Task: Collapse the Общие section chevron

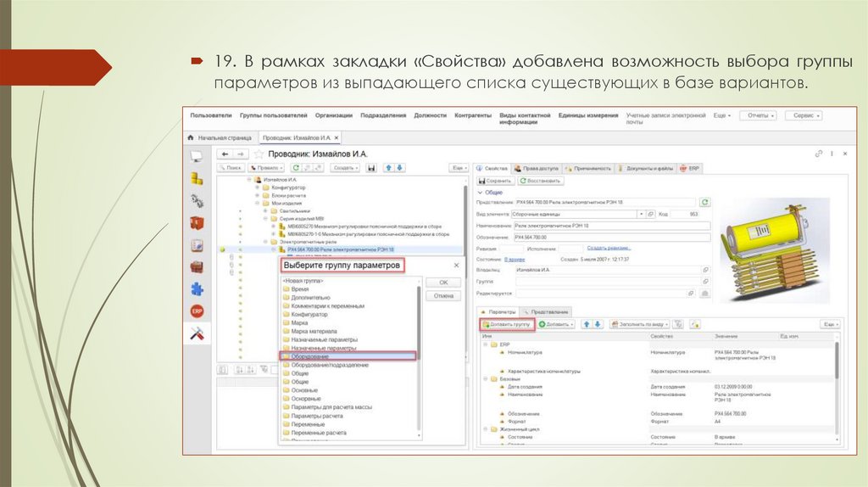Action: tap(479, 193)
